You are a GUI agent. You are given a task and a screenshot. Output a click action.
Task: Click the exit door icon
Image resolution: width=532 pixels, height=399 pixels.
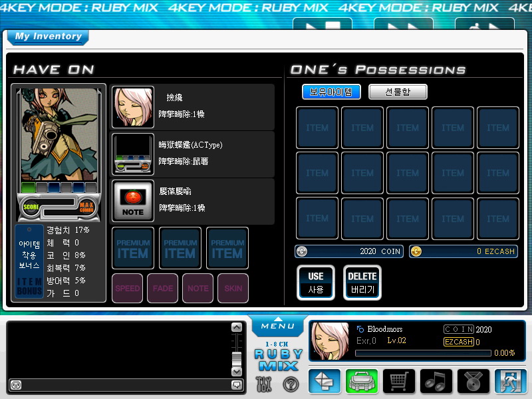pos(511,382)
